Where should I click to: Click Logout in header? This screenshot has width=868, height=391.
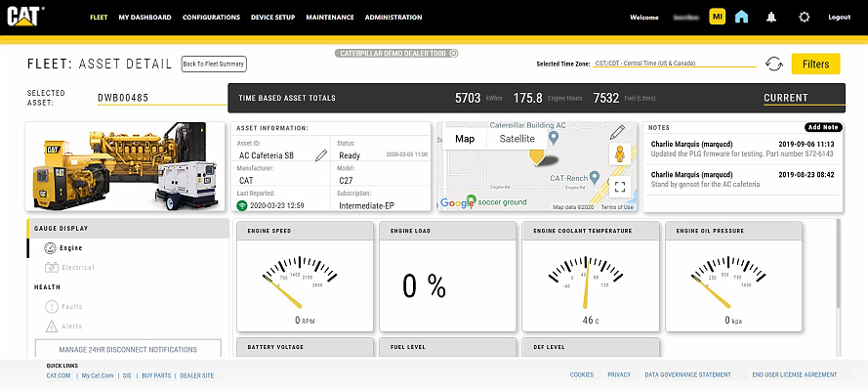[x=840, y=18]
